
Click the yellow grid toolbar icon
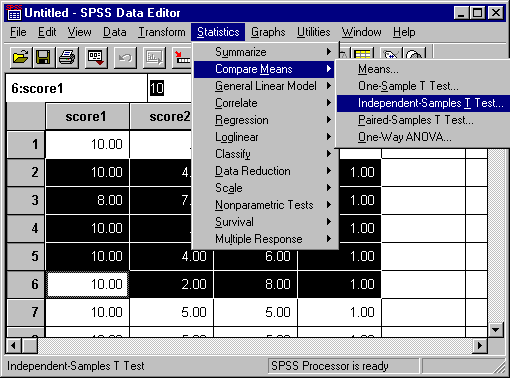click(363, 53)
